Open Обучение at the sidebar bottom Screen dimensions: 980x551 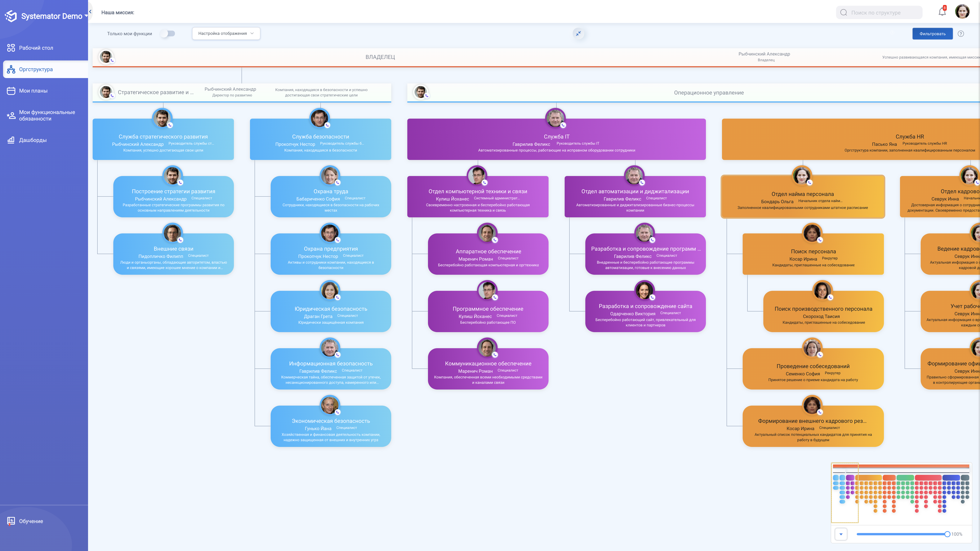click(x=44, y=521)
